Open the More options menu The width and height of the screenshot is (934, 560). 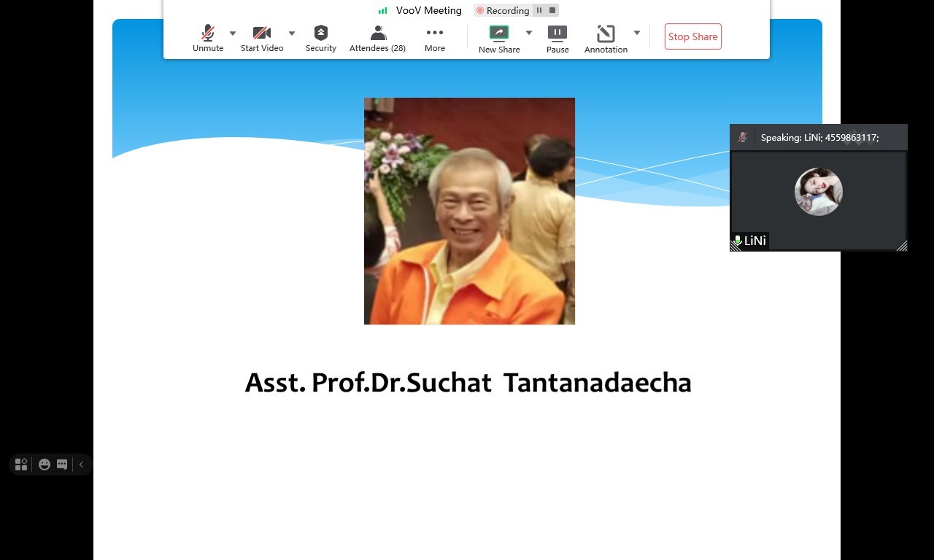click(435, 38)
